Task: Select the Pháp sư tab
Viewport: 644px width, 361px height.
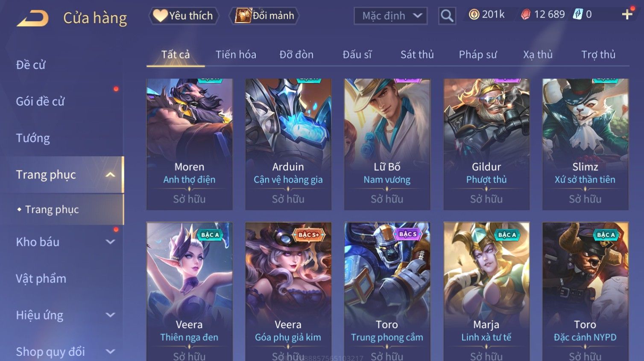Action: tap(478, 55)
